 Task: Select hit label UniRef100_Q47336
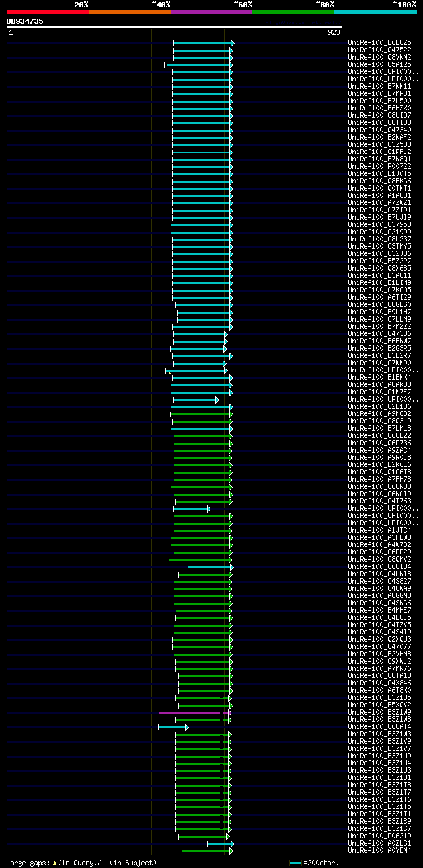point(381,333)
